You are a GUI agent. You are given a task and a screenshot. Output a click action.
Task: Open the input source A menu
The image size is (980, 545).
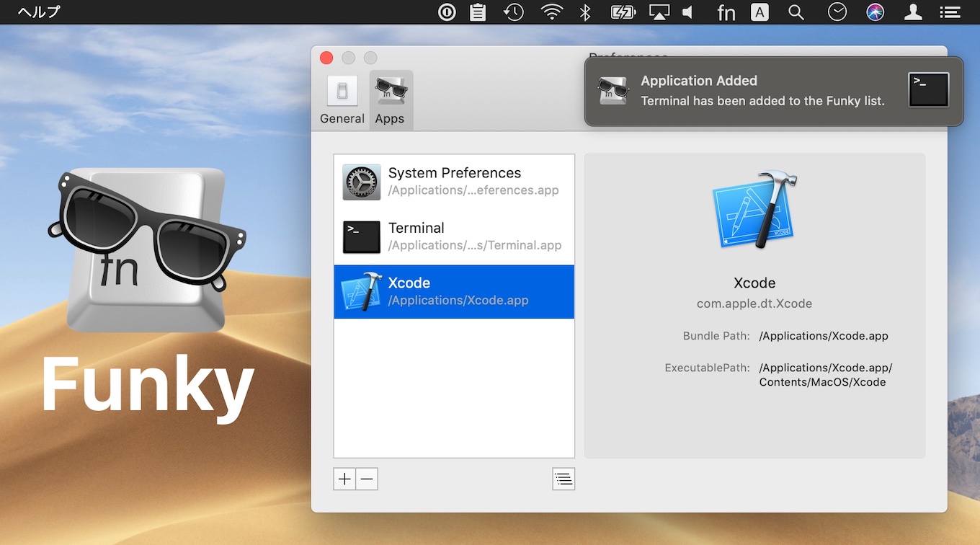pyautogui.click(x=759, y=12)
